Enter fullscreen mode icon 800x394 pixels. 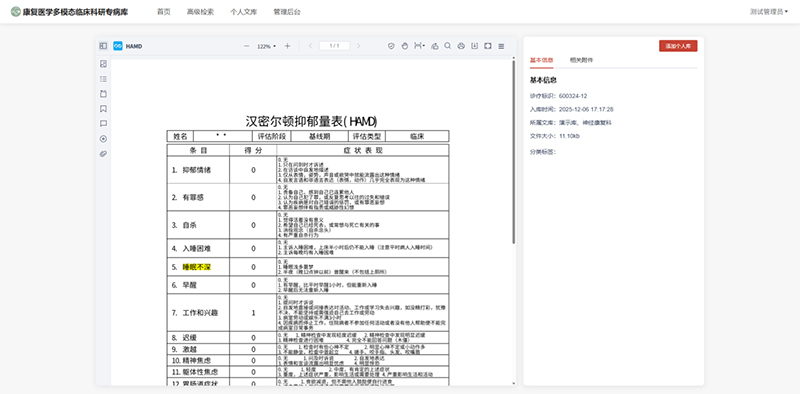pyautogui.click(x=488, y=46)
